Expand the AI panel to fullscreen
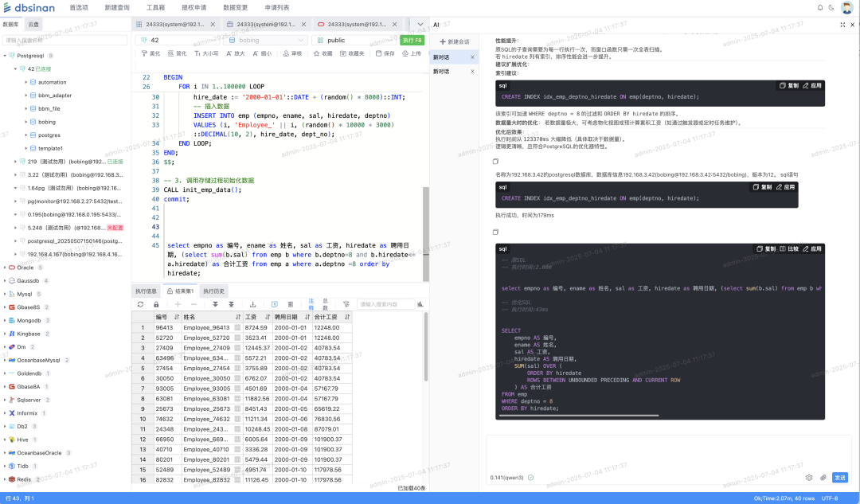 pos(842,25)
